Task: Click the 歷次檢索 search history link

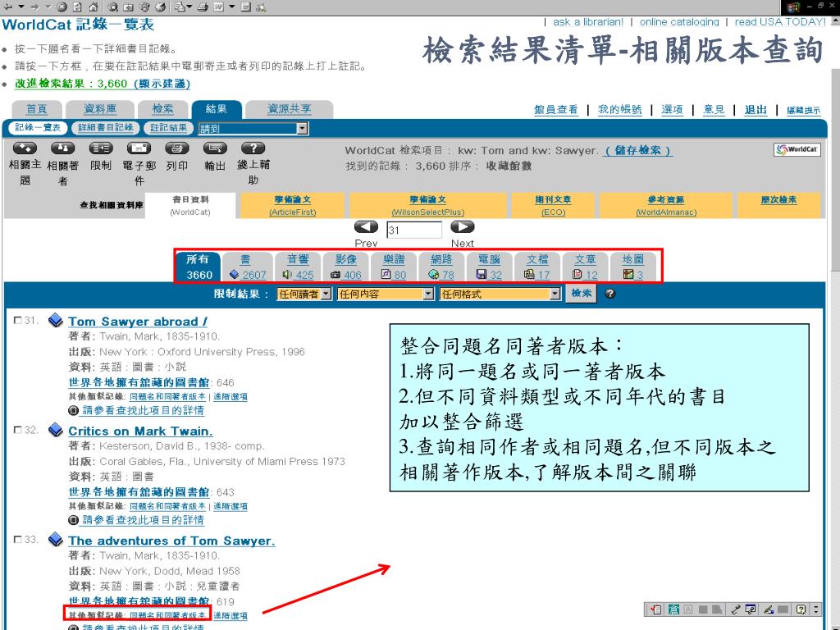Action: point(778,200)
